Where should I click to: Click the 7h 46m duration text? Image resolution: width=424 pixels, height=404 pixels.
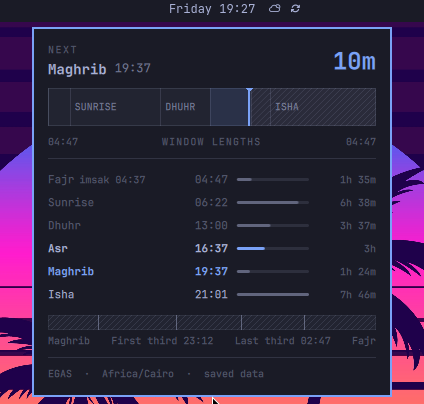click(358, 294)
